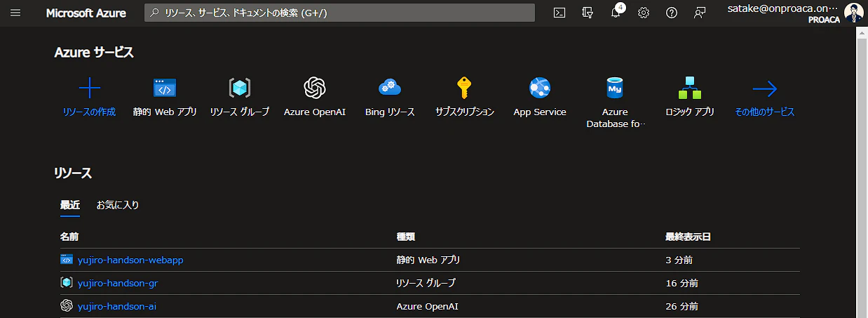868x318 pixels.
Task: Click the その他のサービス arrow icon
Action: 765,88
